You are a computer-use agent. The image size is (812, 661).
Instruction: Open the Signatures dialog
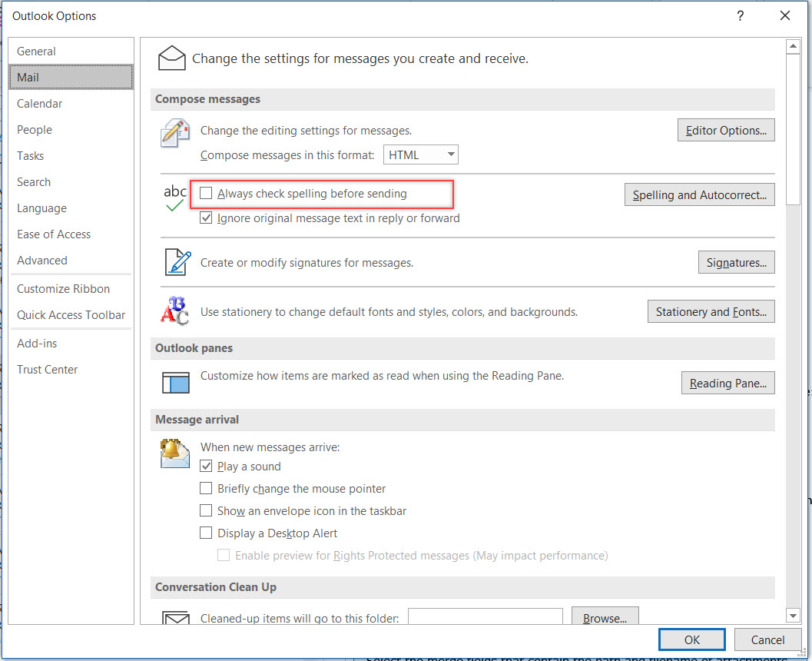click(737, 262)
